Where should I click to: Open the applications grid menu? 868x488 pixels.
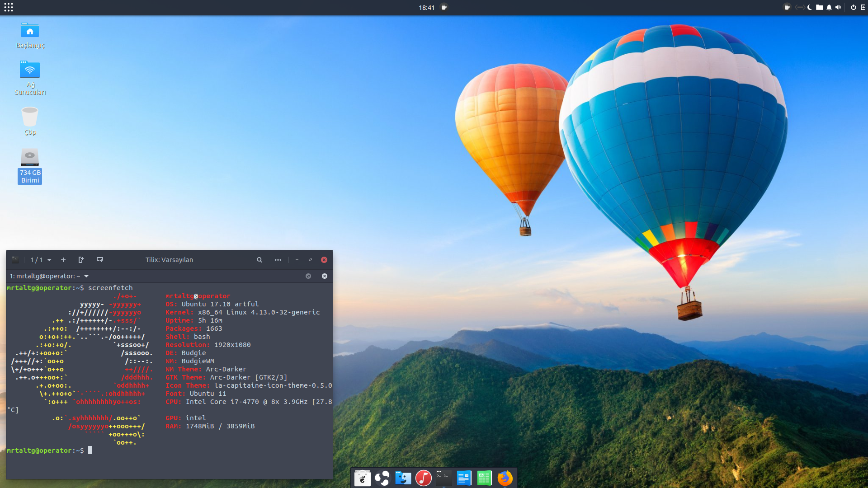coord(9,7)
